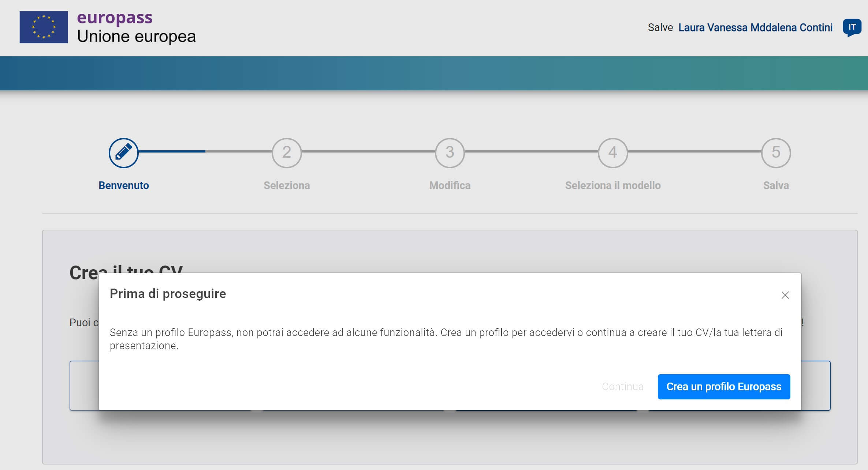Click the Unione europea header text
The width and height of the screenshot is (868, 470).
pos(136,36)
